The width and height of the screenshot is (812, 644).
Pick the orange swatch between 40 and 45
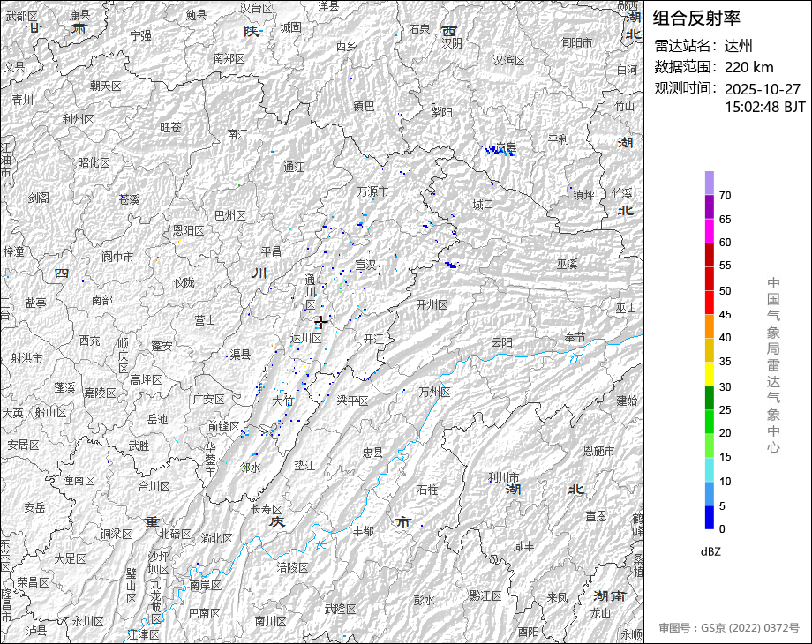tap(710, 326)
